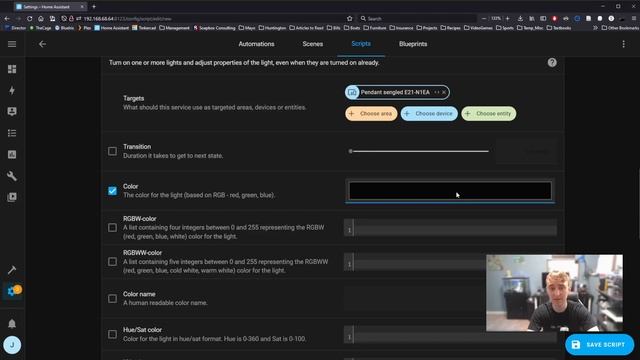The width and height of the screenshot is (640, 360).
Task: Click the Hue/Sat color input field
Action: point(450,334)
